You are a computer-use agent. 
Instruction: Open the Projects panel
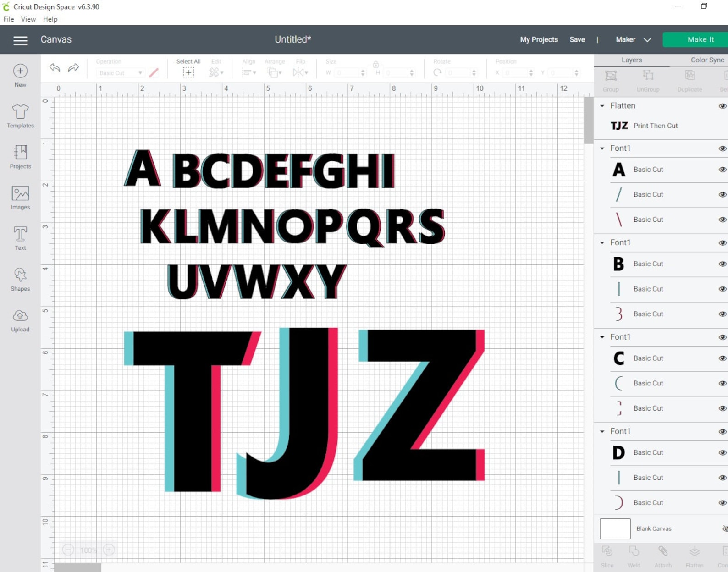[x=20, y=157]
